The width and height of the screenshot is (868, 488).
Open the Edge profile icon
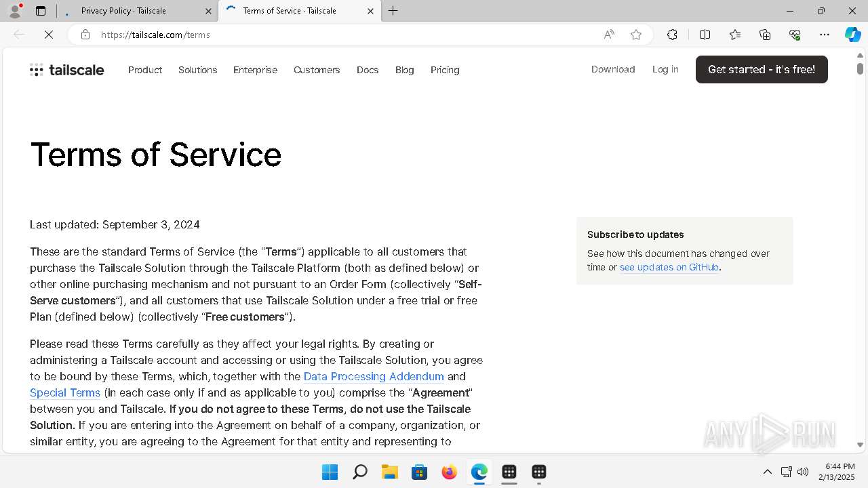[15, 11]
